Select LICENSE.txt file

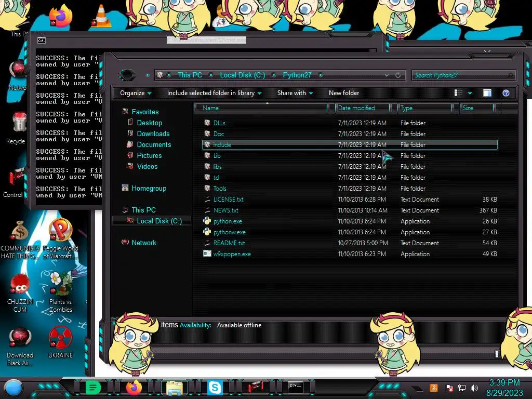(x=229, y=199)
